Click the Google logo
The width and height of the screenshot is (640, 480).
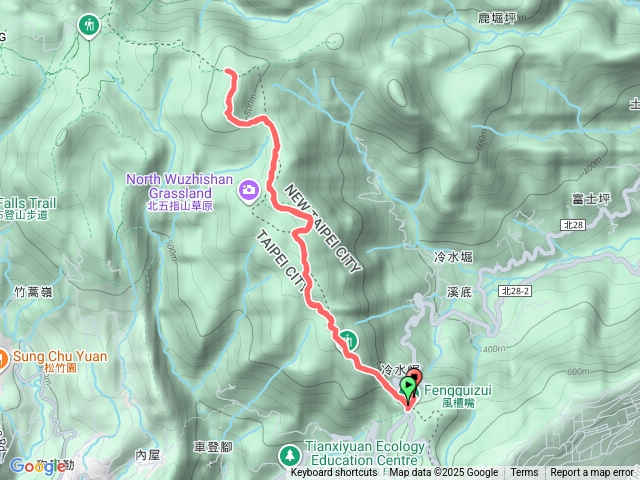pyautogui.click(x=38, y=466)
